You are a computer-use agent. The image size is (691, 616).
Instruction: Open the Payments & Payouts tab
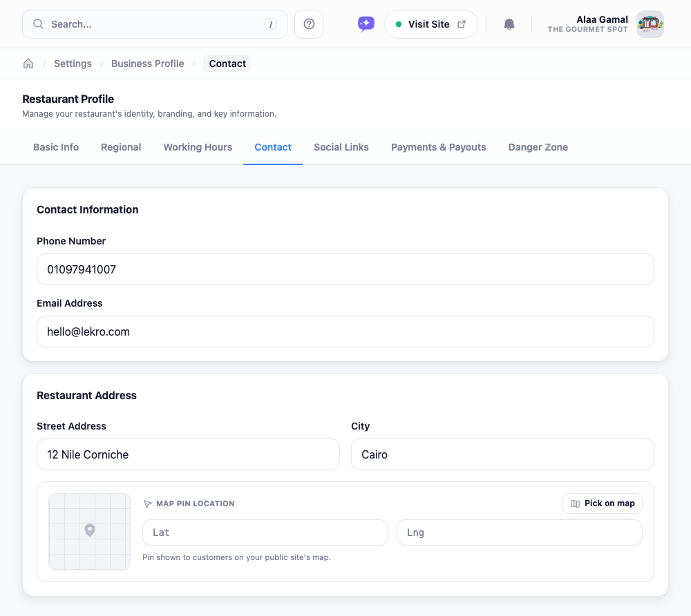tap(439, 147)
